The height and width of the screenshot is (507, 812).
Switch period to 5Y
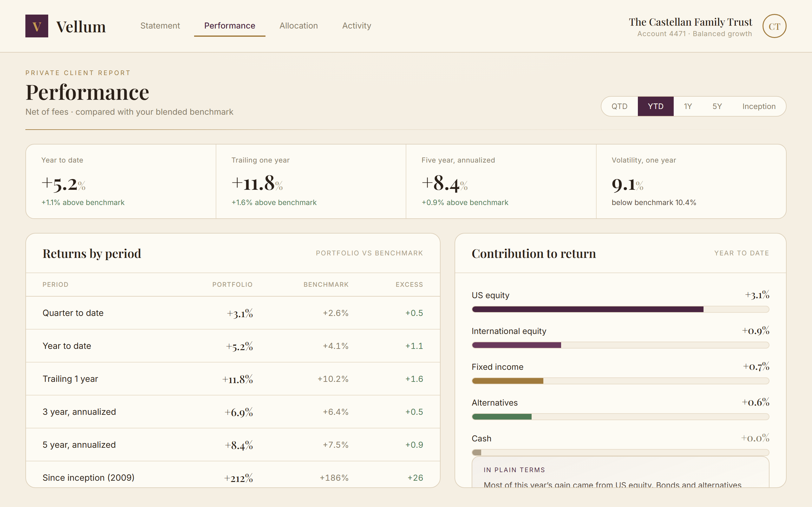point(717,106)
